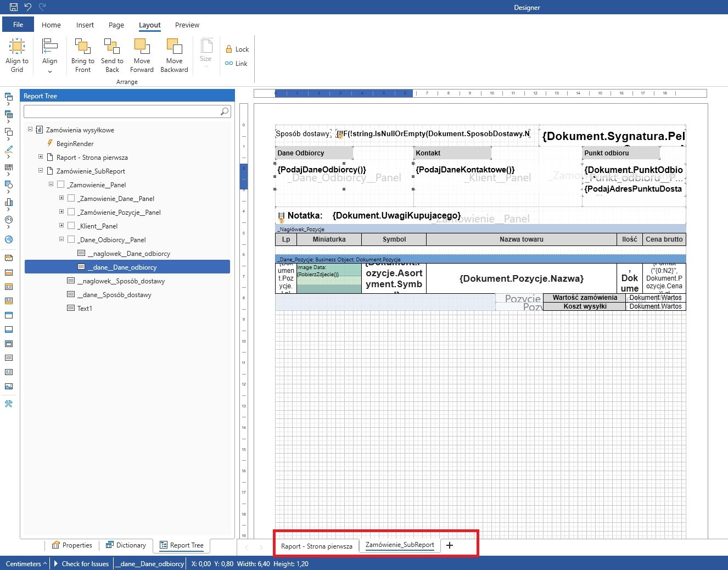This screenshot has height=570, width=728.
Task: Toggle Lock for the selected component
Action: click(237, 49)
